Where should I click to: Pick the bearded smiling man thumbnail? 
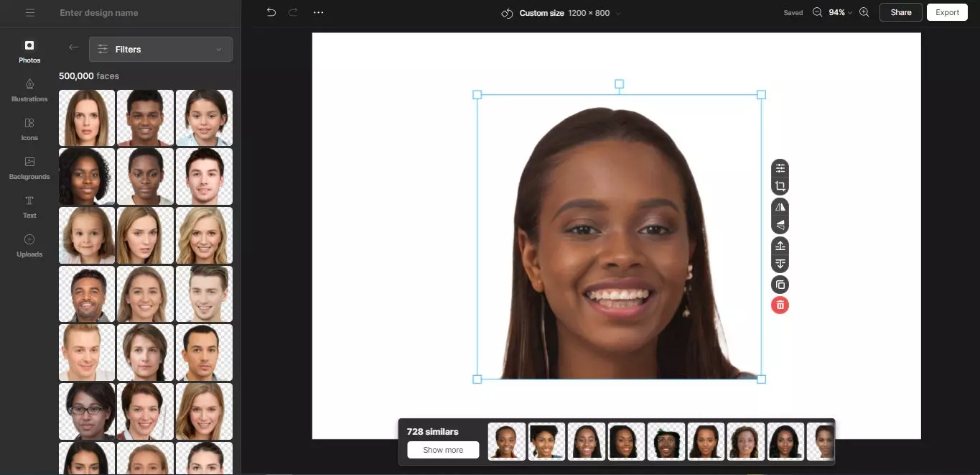(x=87, y=294)
